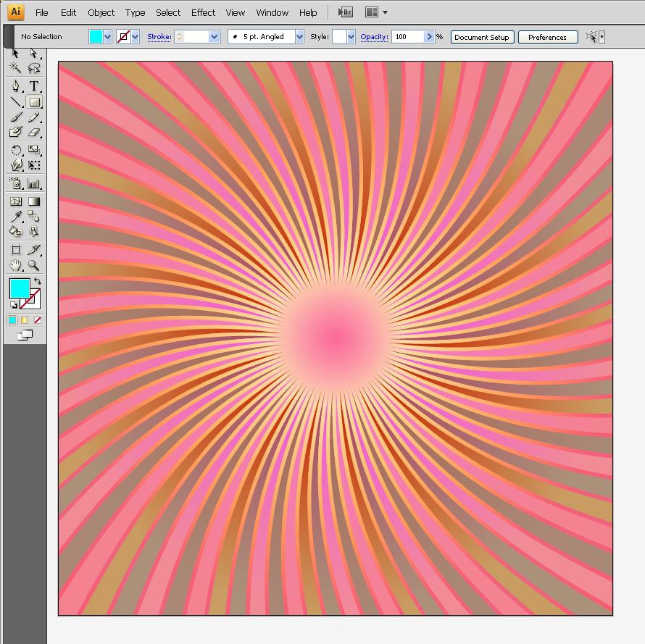Open the Select menu
Screen dimensions: 645x644
[x=168, y=13]
